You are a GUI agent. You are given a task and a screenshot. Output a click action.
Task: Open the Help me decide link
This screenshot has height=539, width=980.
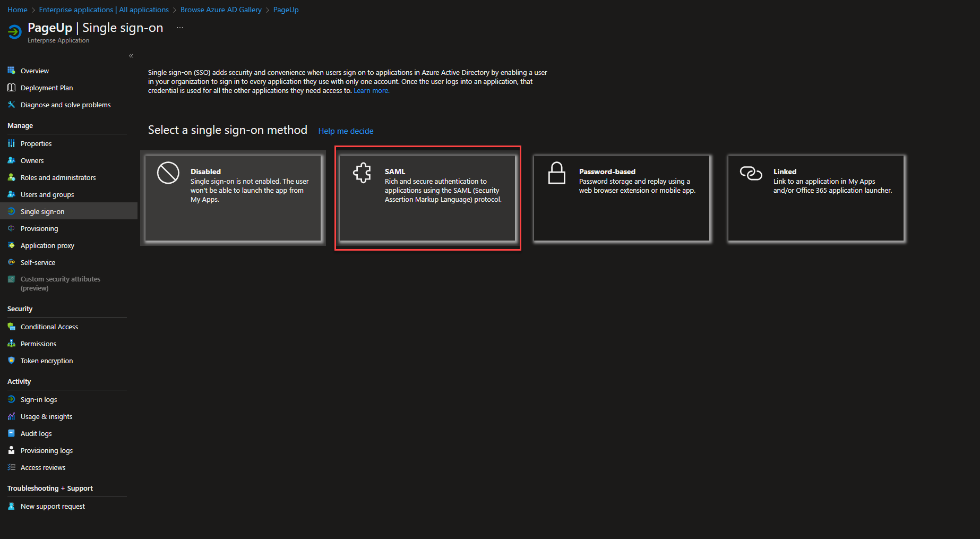coord(346,131)
